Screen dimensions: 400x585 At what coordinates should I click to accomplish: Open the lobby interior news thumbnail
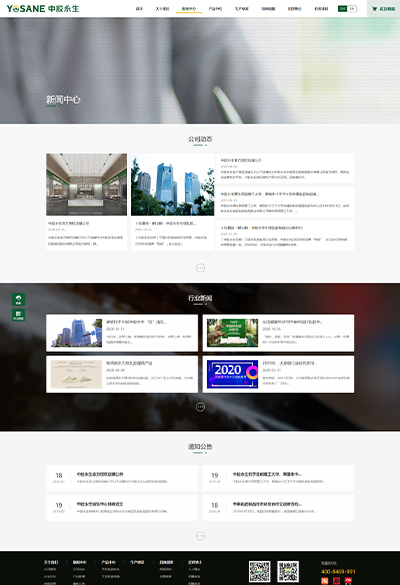point(87,184)
